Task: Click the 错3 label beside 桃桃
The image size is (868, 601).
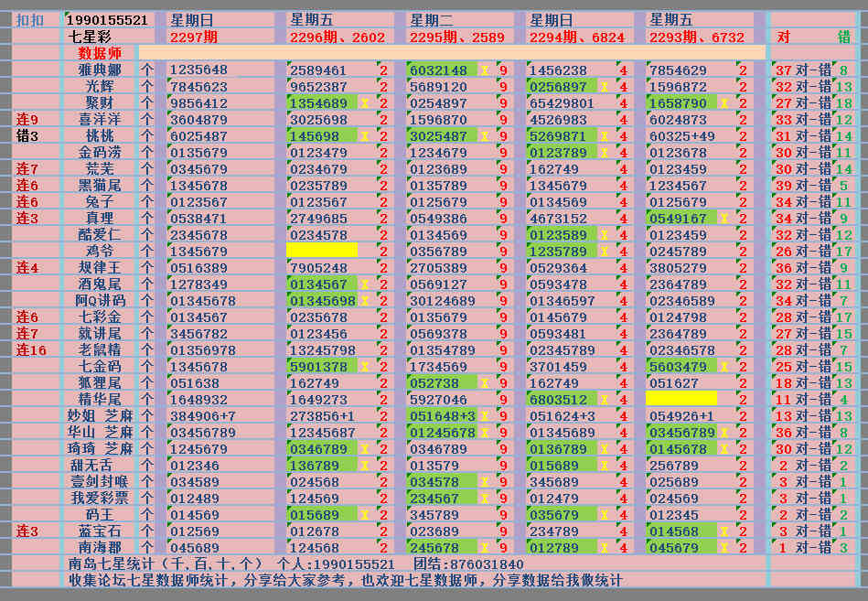Action: coord(27,135)
